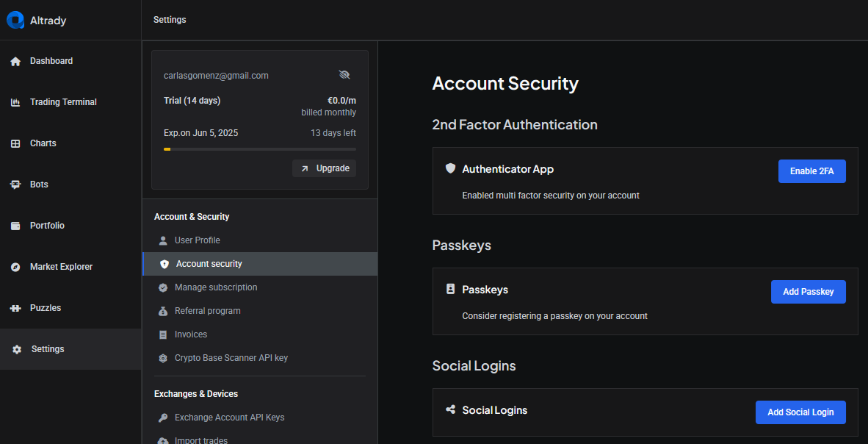Screen dimensions: 868x444
Task: Select Account security settings item
Action: tap(260, 264)
